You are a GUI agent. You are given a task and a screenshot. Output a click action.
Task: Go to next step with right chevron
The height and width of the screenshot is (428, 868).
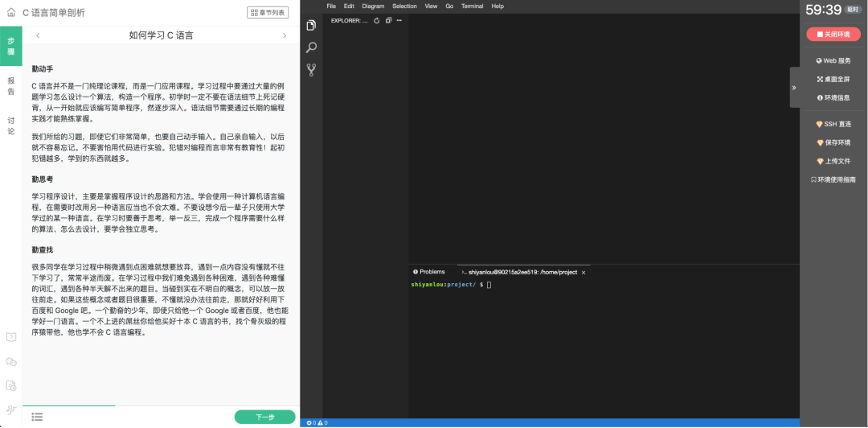(x=285, y=35)
